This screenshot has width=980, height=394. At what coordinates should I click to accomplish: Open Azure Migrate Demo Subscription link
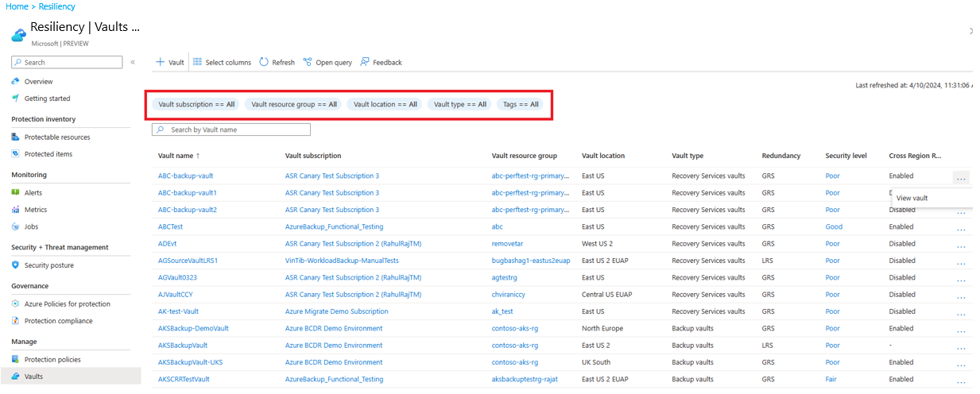click(x=337, y=311)
